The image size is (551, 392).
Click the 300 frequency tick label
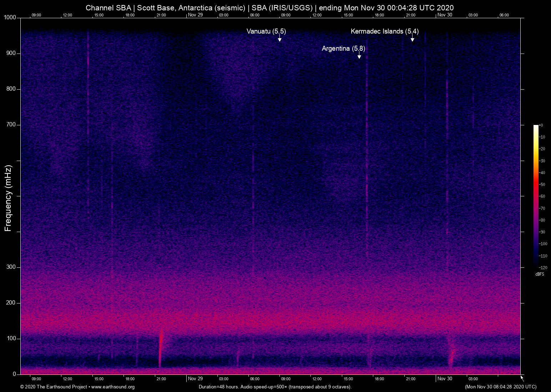(11, 267)
